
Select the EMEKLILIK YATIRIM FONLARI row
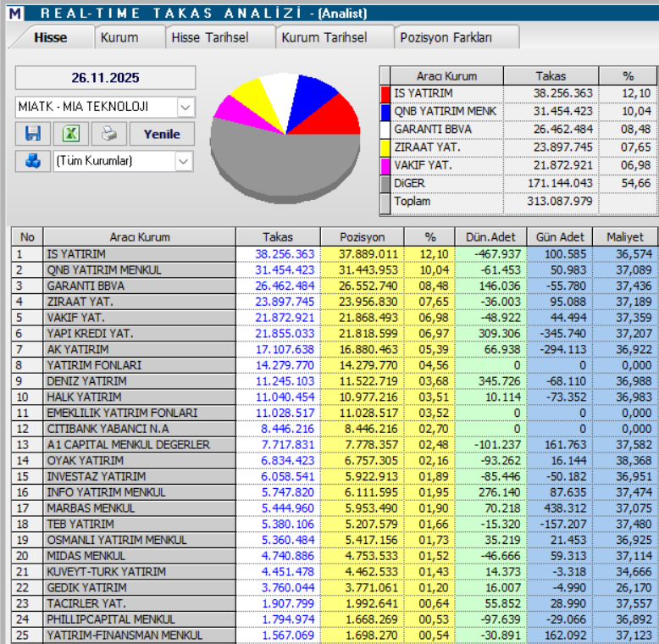click(335, 414)
